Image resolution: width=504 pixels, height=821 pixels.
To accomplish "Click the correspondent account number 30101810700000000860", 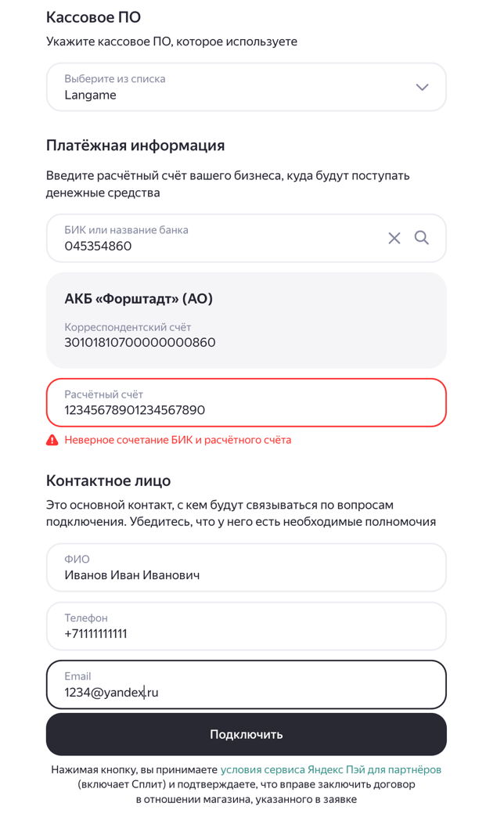I will (140, 343).
